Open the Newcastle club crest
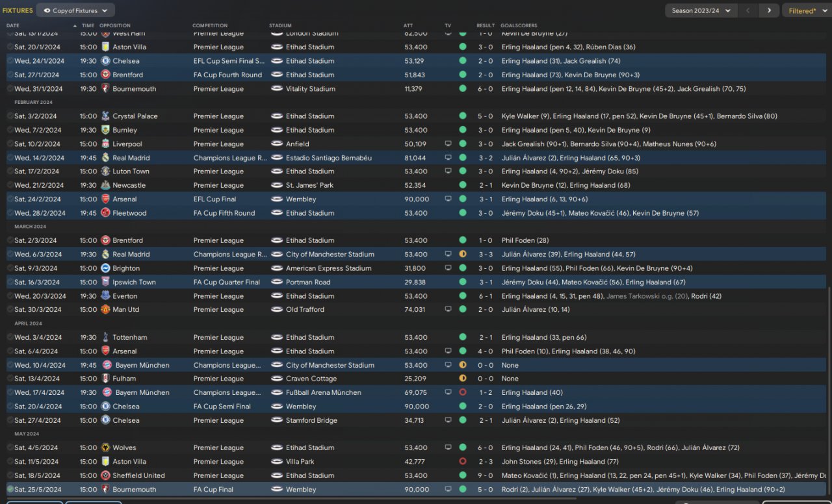Image resolution: width=832 pixels, height=504 pixels. [x=105, y=185]
